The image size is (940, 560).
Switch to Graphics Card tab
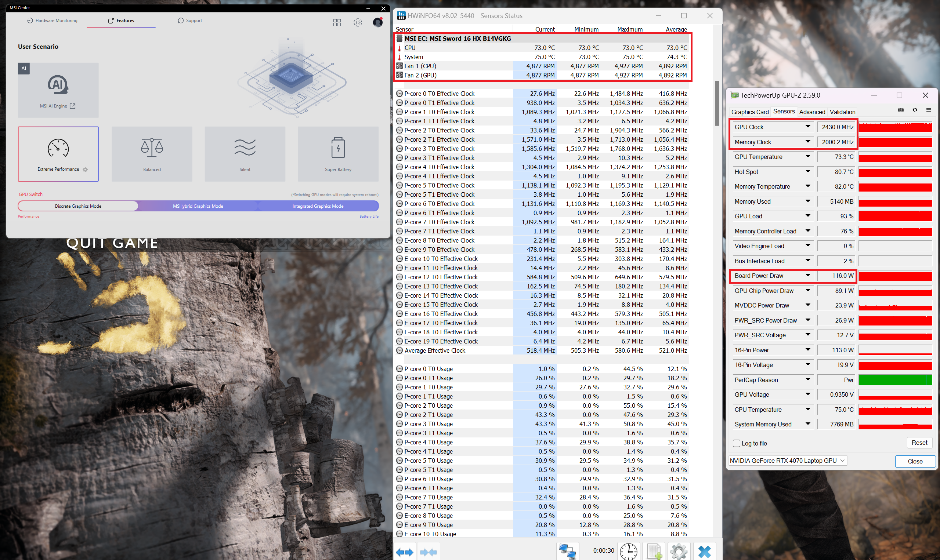coord(750,112)
